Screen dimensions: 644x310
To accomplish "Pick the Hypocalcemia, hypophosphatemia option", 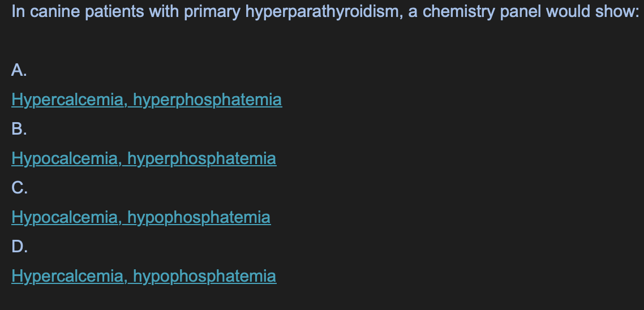I will tap(141, 217).
